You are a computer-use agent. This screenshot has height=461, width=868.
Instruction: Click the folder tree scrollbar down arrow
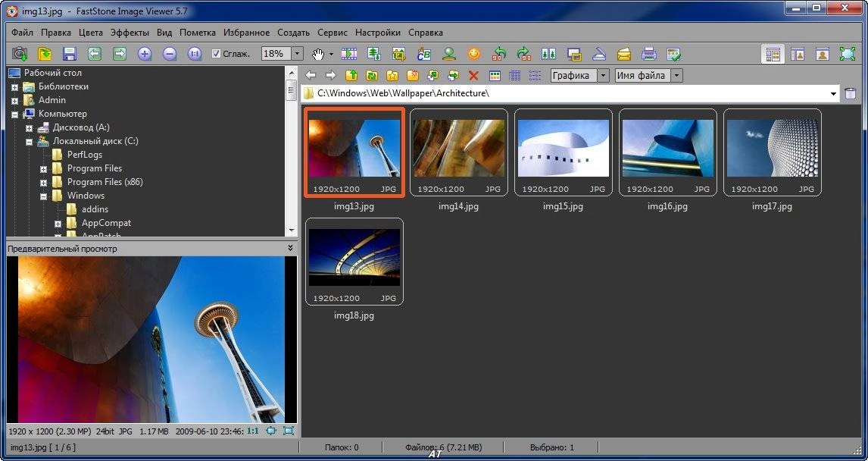(292, 230)
